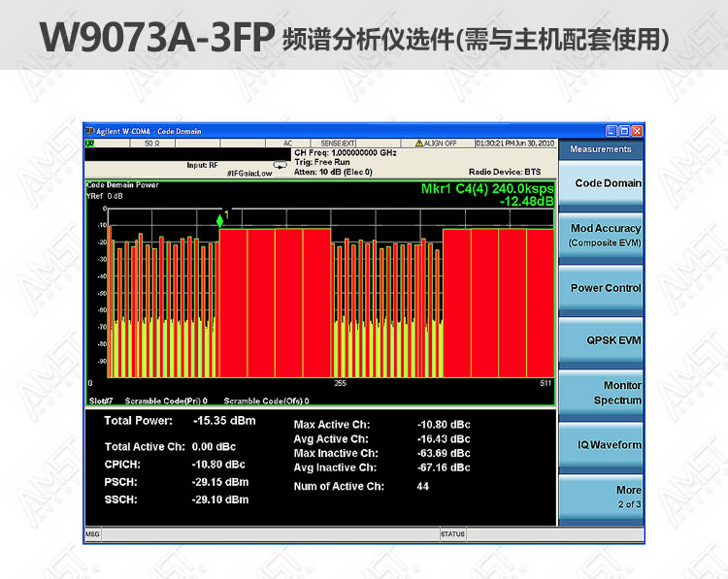728x579 pixels.
Task: Close the Agilent W-CDMA window
Action: pyautogui.click(x=637, y=131)
